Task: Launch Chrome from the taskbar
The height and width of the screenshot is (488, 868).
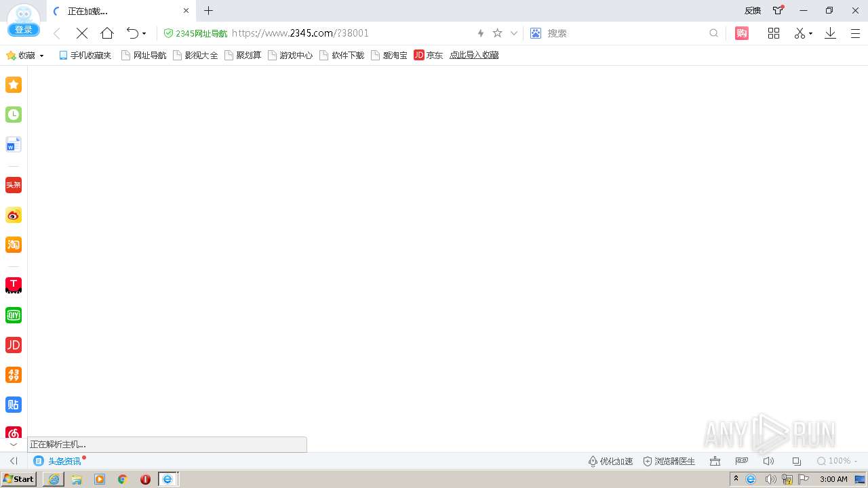Action: [122, 479]
